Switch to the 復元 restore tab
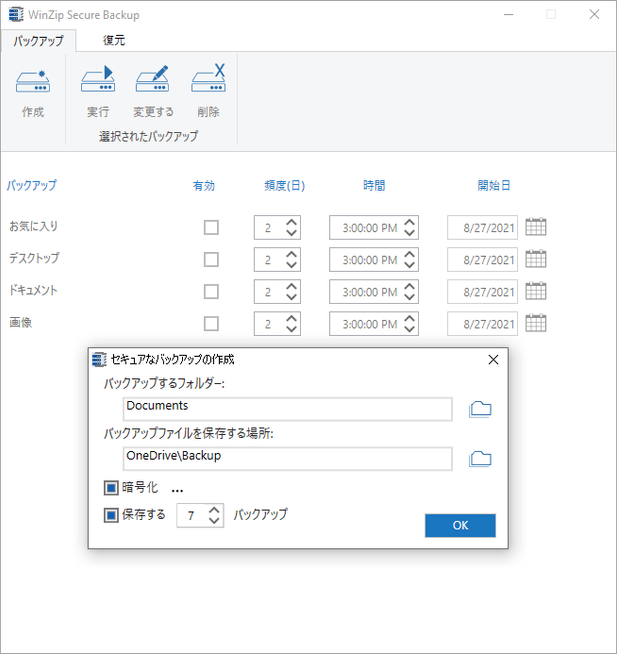The width and height of the screenshot is (617, 654). tap(114, 40)
